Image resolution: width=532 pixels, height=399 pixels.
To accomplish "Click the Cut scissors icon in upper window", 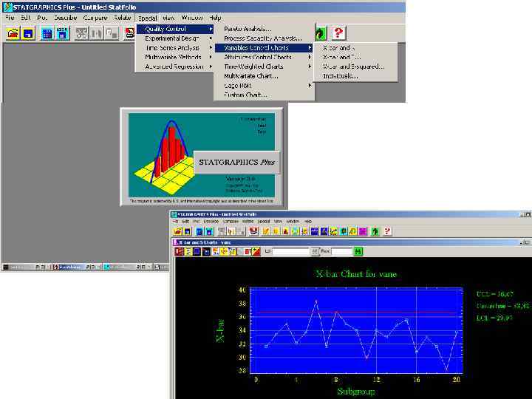I will tap(81, 33).
